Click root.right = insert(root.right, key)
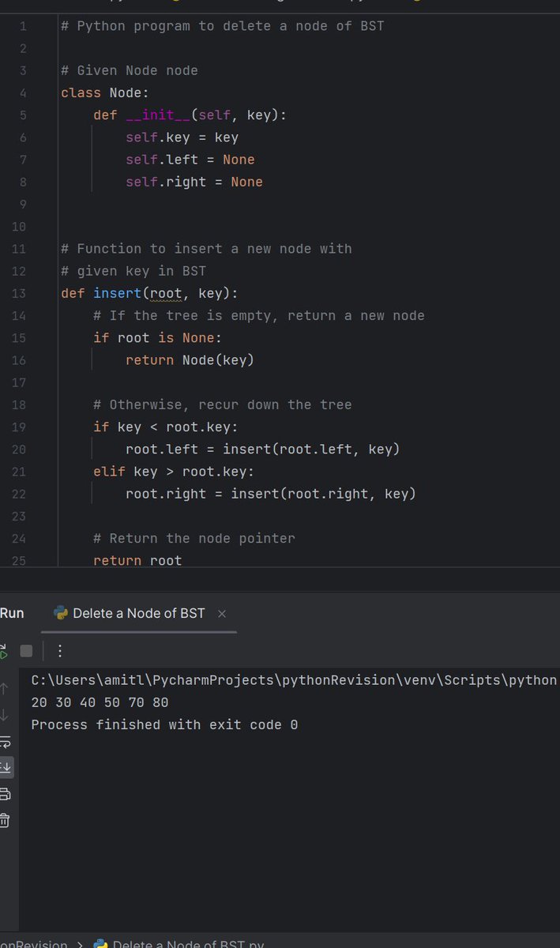 tap(271, 494)
